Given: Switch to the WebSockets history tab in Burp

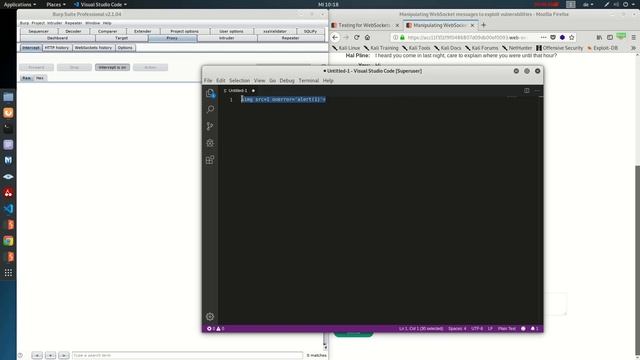Looking at the screenshot, I should 93,48.
